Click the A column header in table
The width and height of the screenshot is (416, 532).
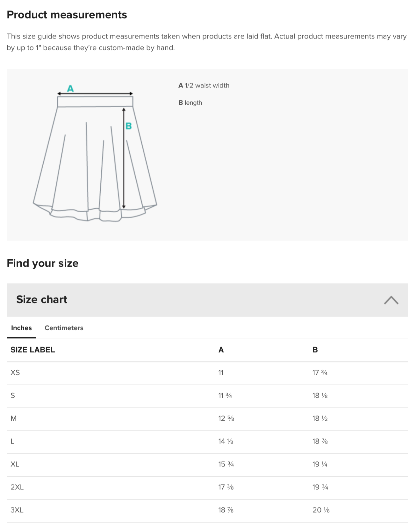pyautogui.click(x=221, y=350)
